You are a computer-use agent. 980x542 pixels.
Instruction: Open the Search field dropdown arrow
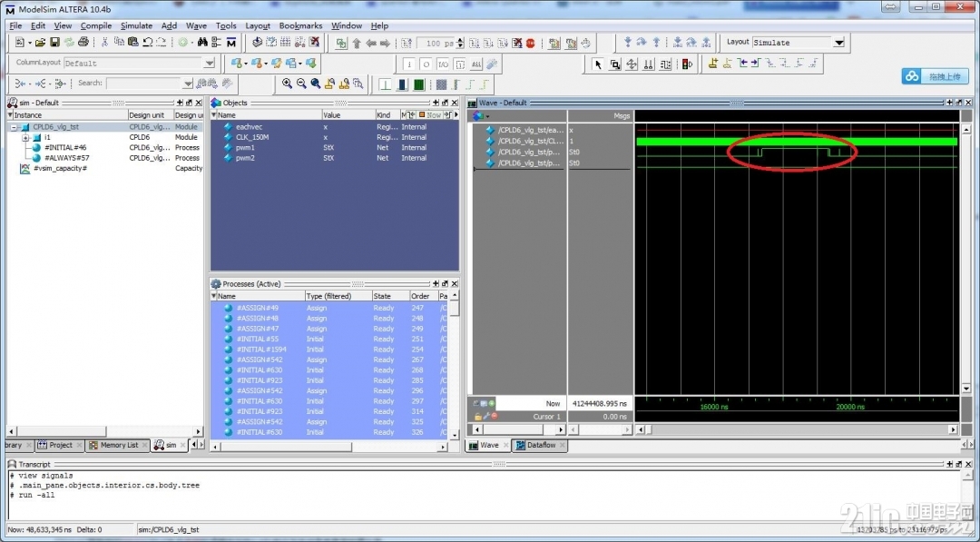[188, 84]
